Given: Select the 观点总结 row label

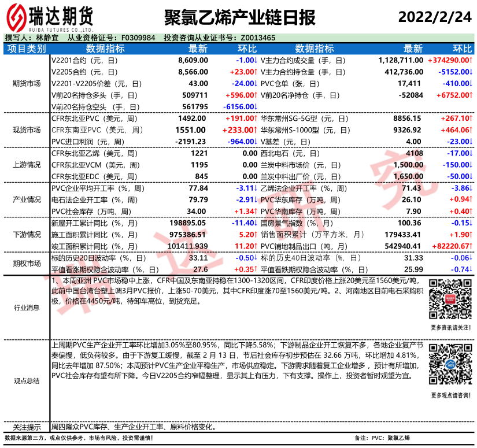Looking at the screenshot, I should click(27, 381).
